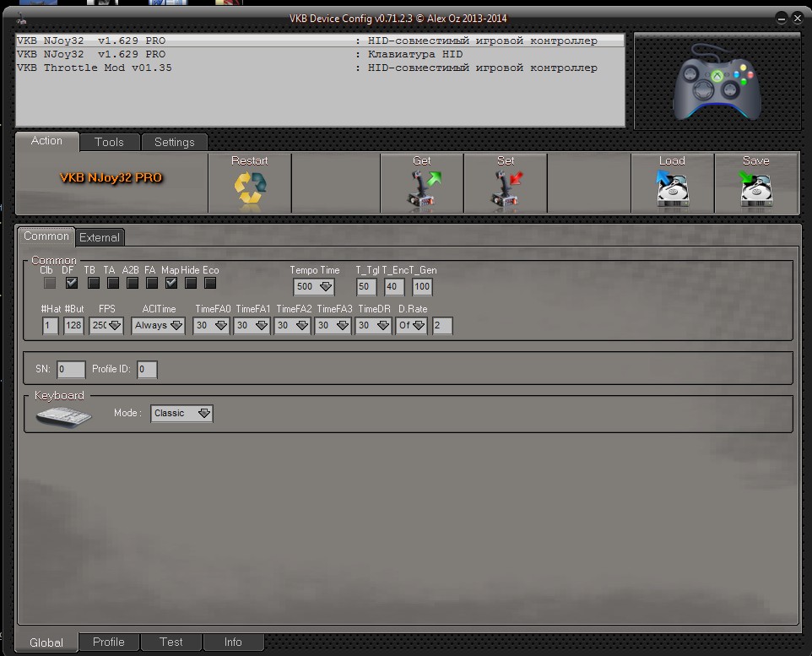The image size is (812, 656).
Task: Select the Common sub-tab
Action: click(x=46, y=236)
